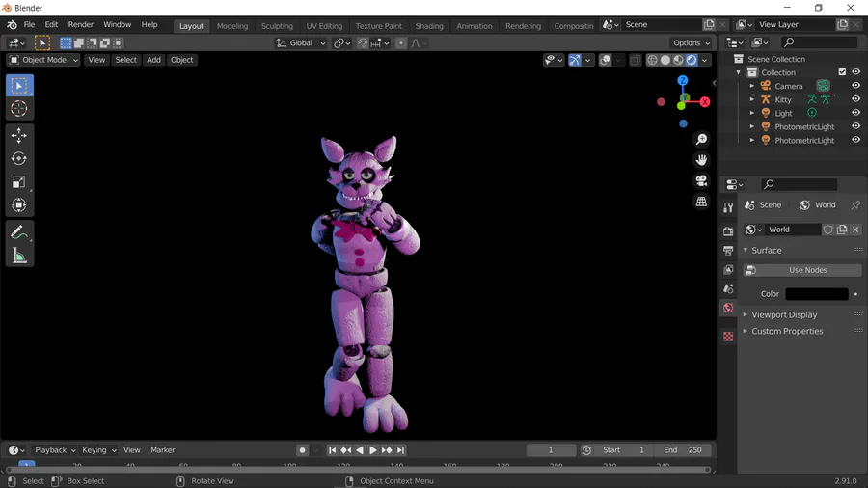Activate the Annotate pencil tool

[19, 232]
